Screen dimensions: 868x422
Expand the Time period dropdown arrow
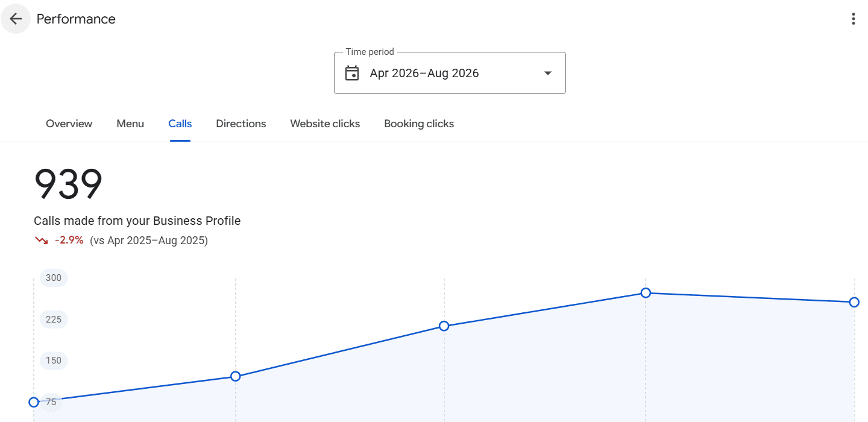[x=547, y=73]
